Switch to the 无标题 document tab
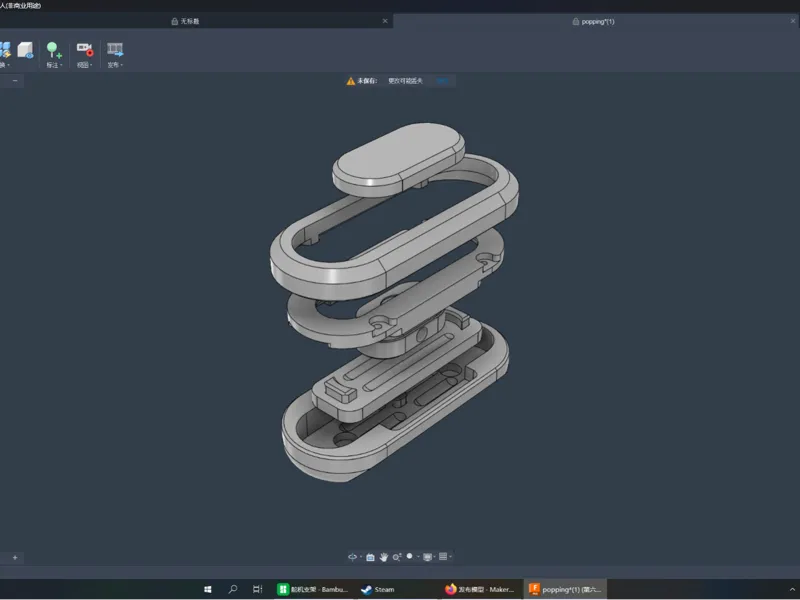 186,21
